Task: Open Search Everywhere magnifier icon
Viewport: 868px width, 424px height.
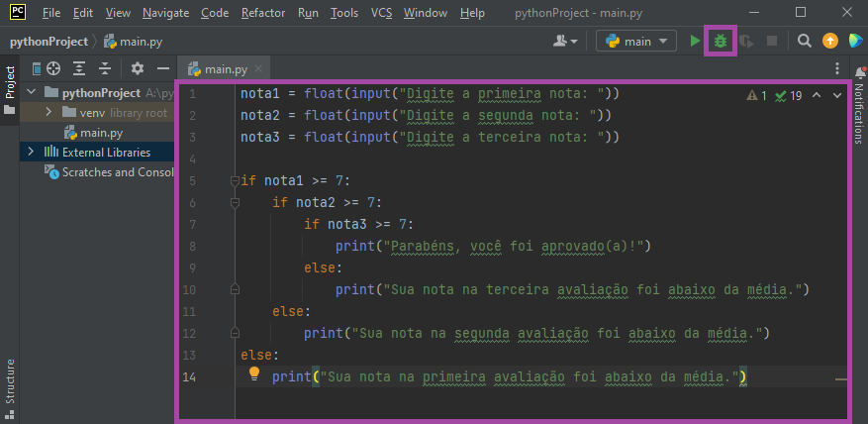Action: 805,42
